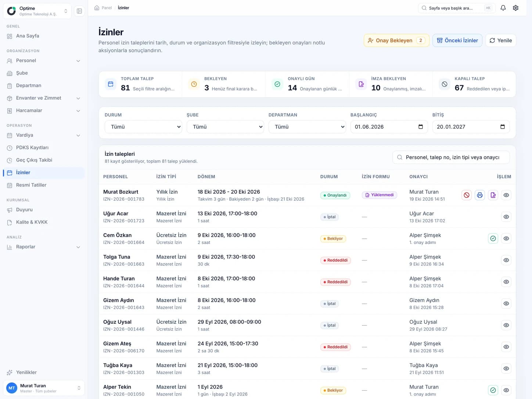Click the Reddedildi status for Tolga Tuna
Screen dimensions: 532x399
pos(335,260)
